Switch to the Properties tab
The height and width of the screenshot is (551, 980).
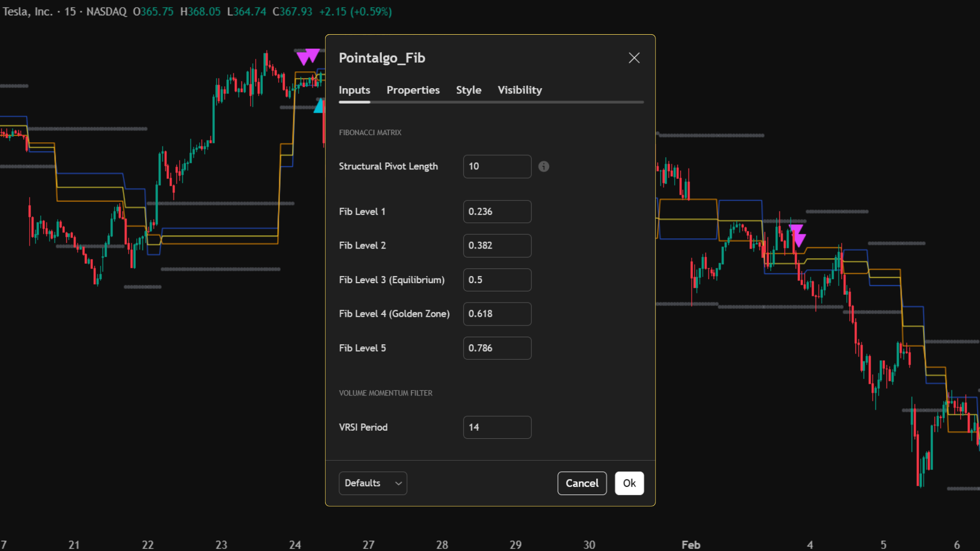pos(412,90)
